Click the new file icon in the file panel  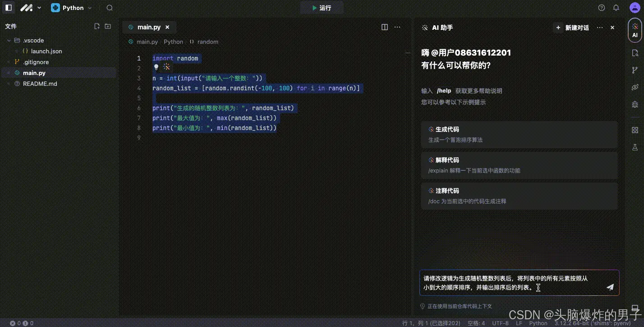point(97,26)
